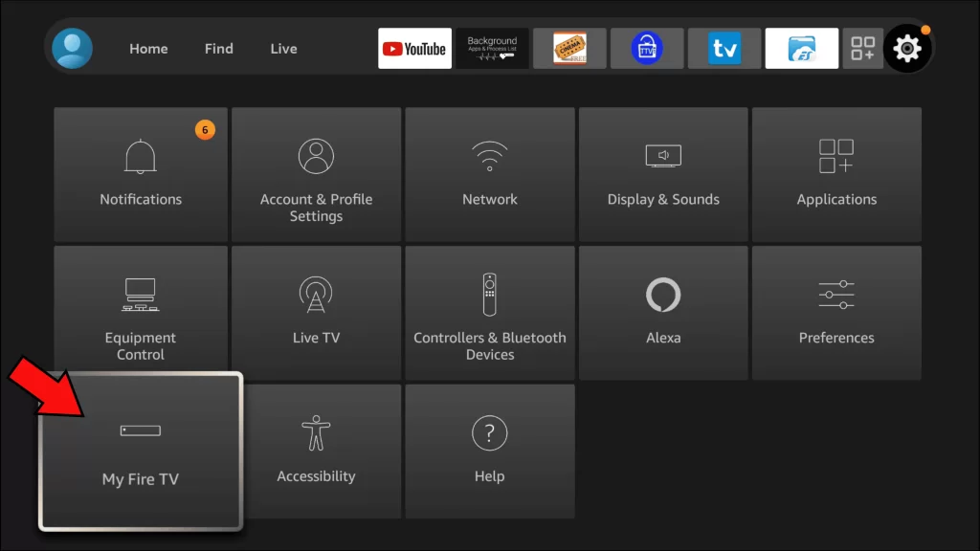
Task: Select the Settings gear icon
Action: tap(907, 48)
